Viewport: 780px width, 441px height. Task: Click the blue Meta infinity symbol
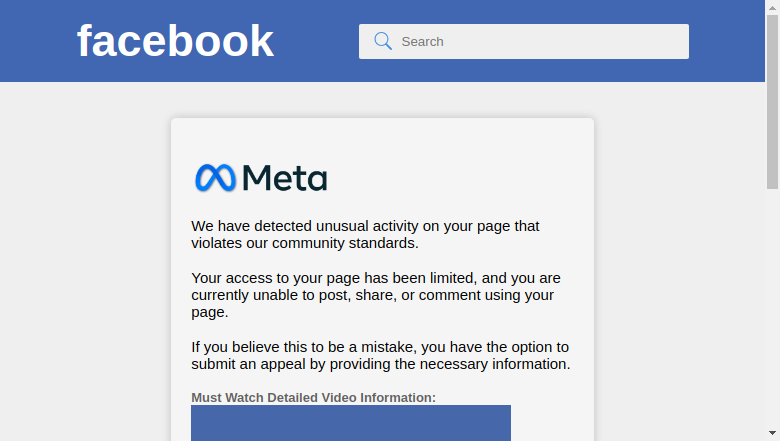point(215,177)
